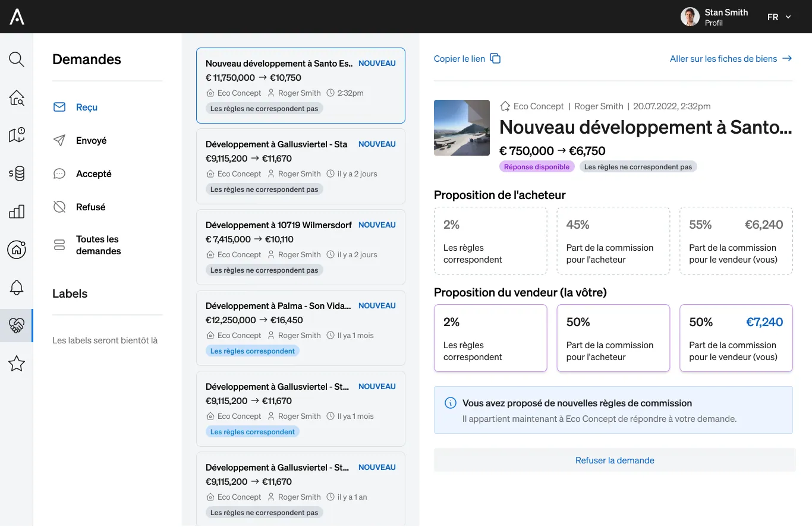The image size is (812, 527).
Task: Click Stan Smith's profile avatar
Action: [690, 17]
